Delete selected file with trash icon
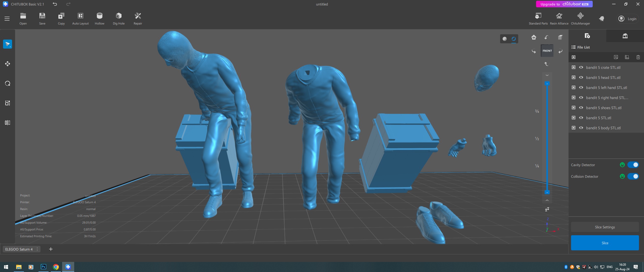The width and height of the screenshot is (644, 272). pos(638,57)
